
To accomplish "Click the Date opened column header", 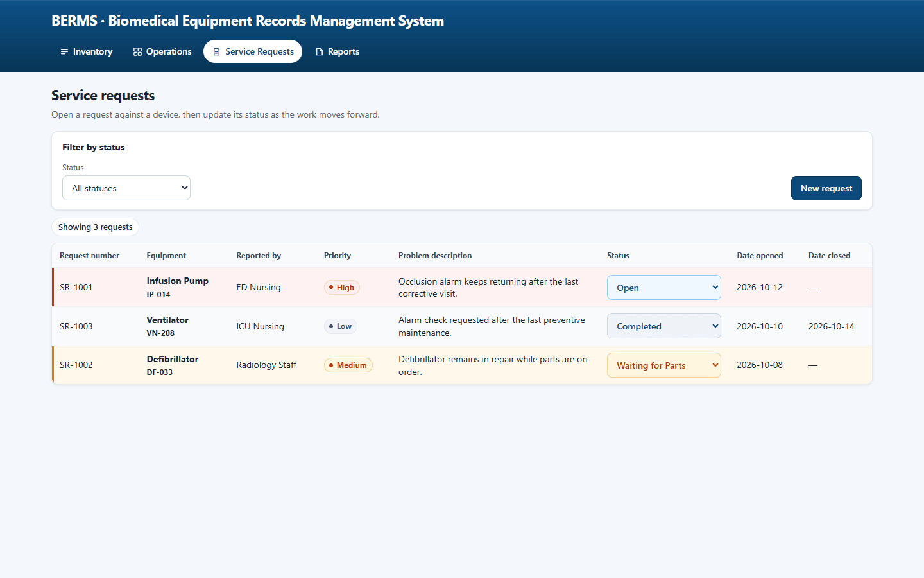I will (760, 256).
